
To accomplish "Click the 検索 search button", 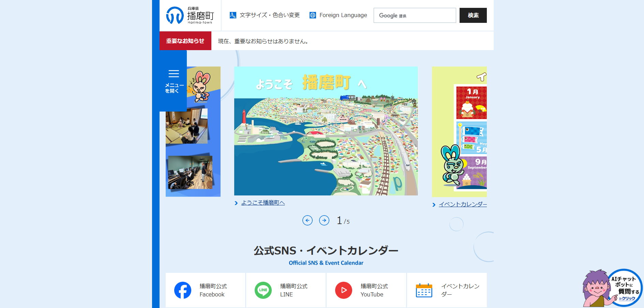I will point(473,15).
